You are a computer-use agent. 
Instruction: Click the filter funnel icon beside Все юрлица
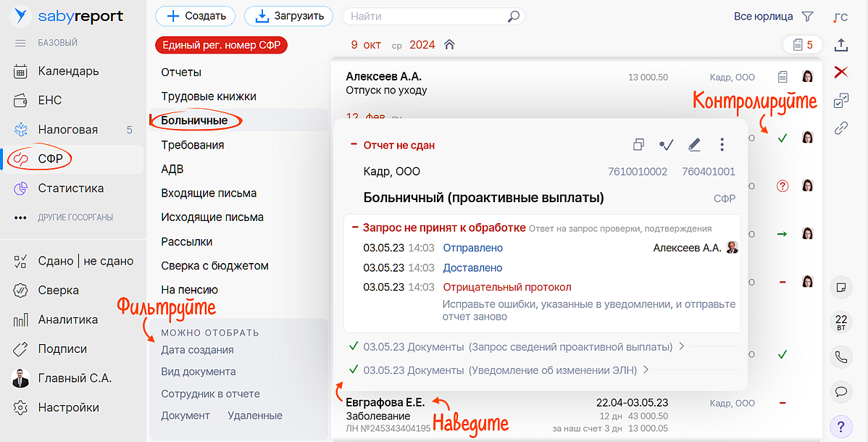point(808,17)
